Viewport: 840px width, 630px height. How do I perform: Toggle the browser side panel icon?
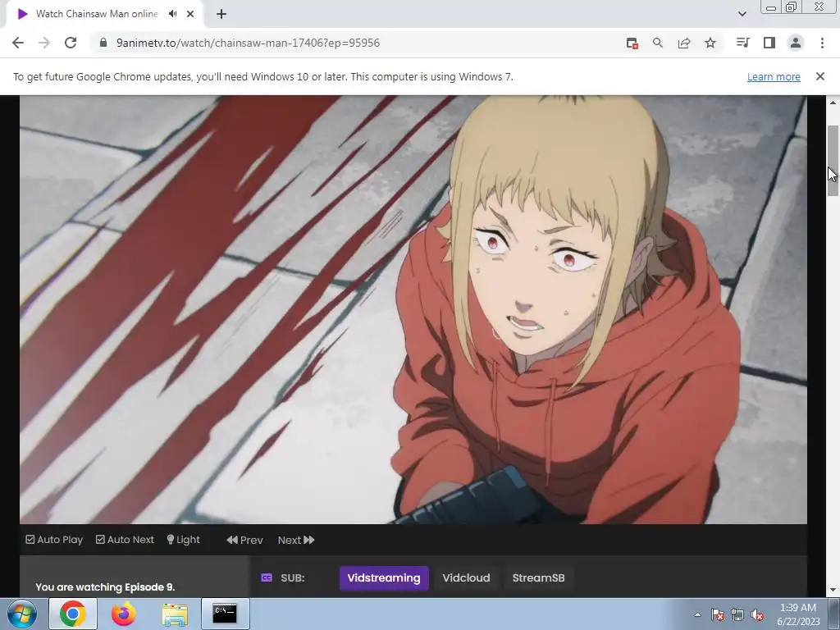coord(769,43)
